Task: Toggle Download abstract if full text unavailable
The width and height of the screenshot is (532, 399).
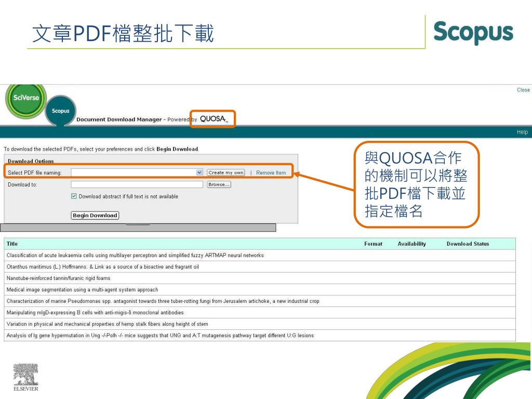Action: pyautogui.click(x=74, y=196)
